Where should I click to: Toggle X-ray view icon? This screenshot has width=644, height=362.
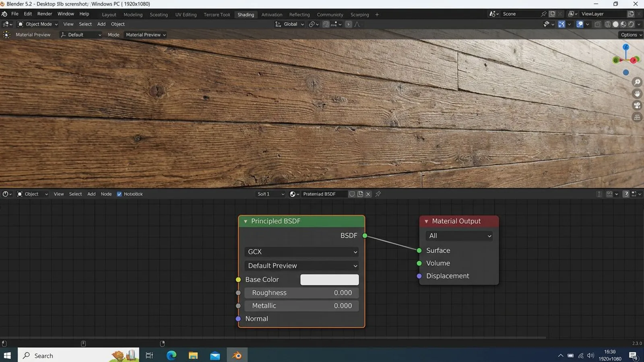point(597,24)
